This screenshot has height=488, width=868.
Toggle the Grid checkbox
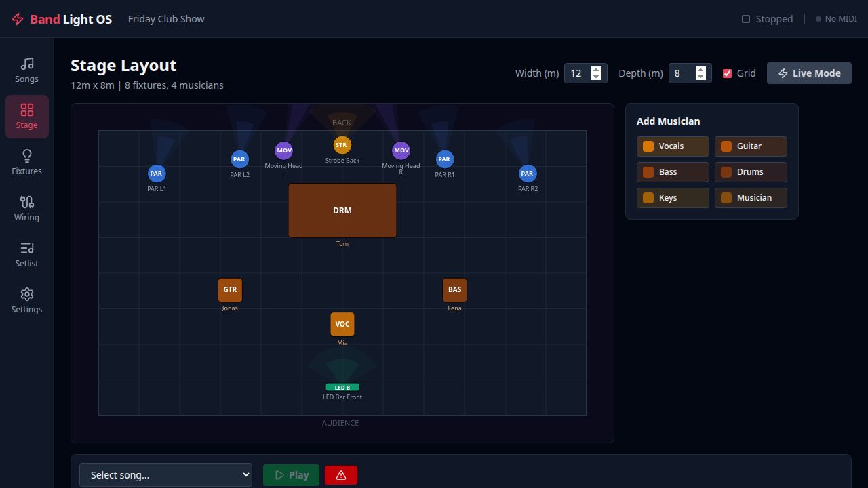pyautogui.click(x=727, y=73)
